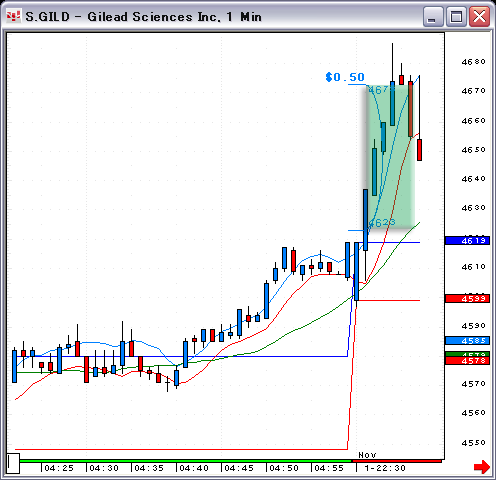Screen dimensions: 496x480
Task: Click the 4570 price scale label
Action: [474, 384]
